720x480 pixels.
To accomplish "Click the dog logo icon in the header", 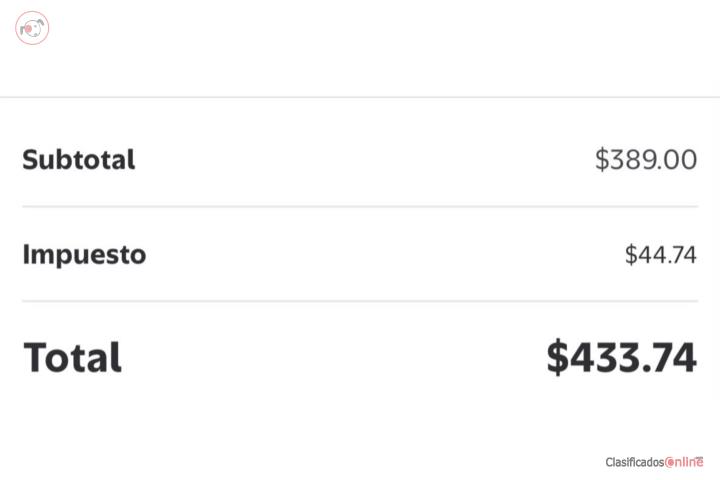I will pyautogui.click(x=32, y=28).
